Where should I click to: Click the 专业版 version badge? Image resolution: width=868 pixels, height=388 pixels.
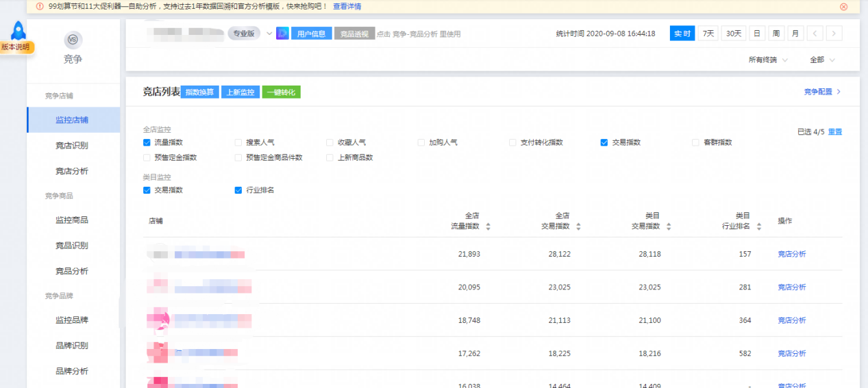[245, 33]
